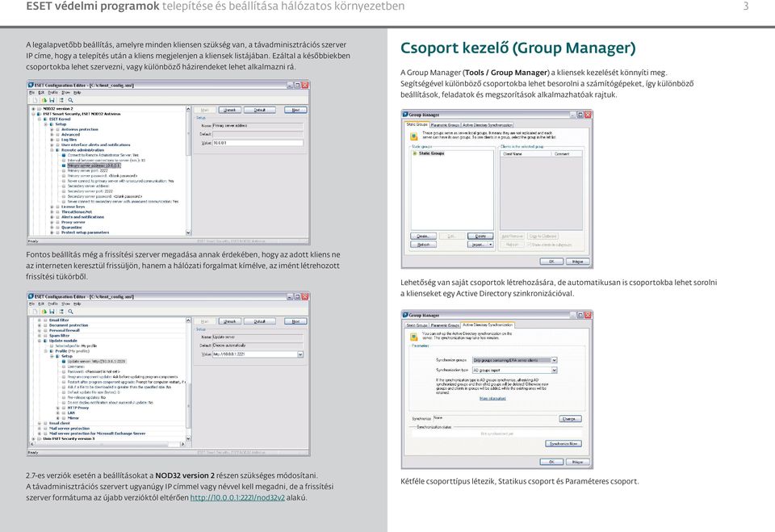Switch to Static Groups tab in lower Group Manager
Image resolution: width=775 pixels, height=532 pixels.
point(417,325)
